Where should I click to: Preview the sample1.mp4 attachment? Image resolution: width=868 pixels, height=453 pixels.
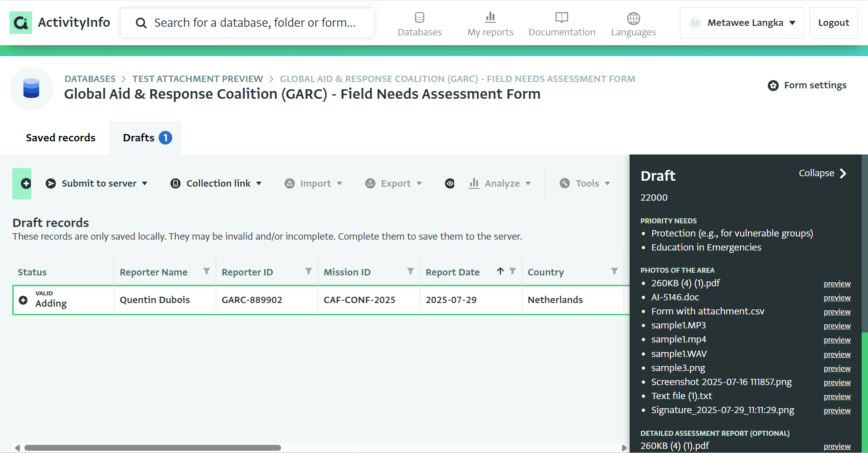837,340
